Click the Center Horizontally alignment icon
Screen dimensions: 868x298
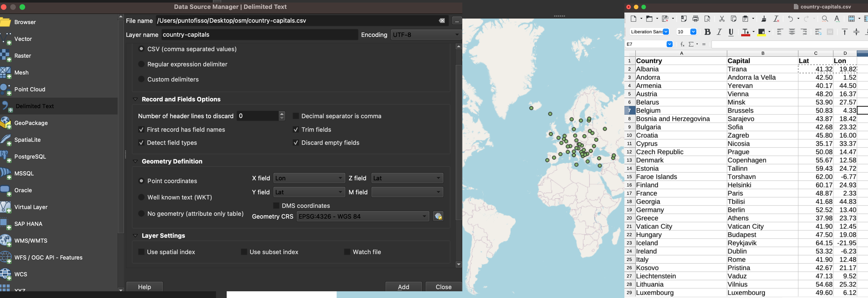[792, 32]
